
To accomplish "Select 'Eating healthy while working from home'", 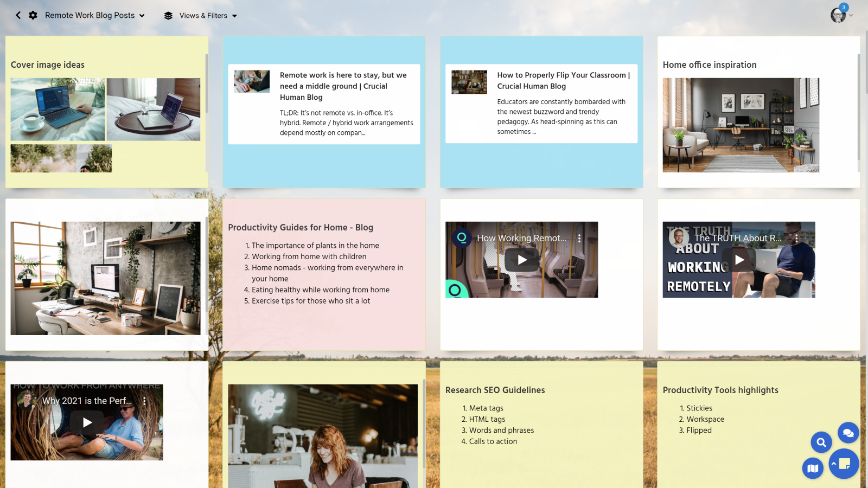I will 321,290.
